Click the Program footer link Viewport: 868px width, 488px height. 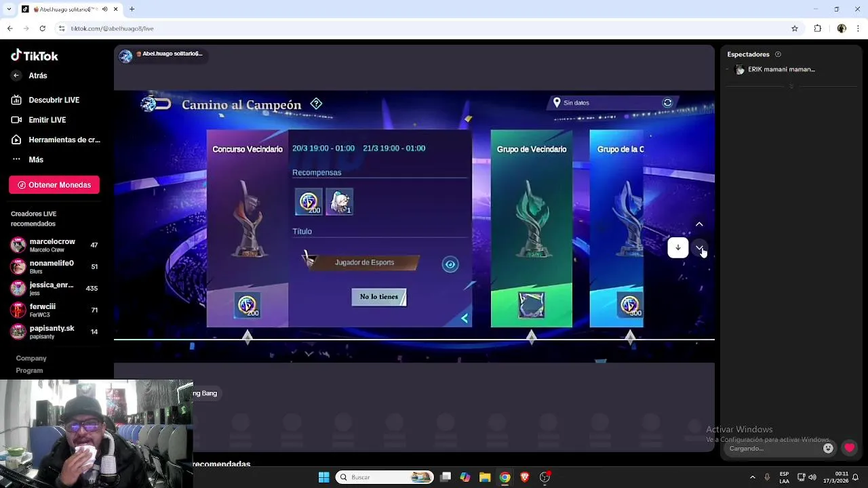pyautogui.click(x=29, y=371)
